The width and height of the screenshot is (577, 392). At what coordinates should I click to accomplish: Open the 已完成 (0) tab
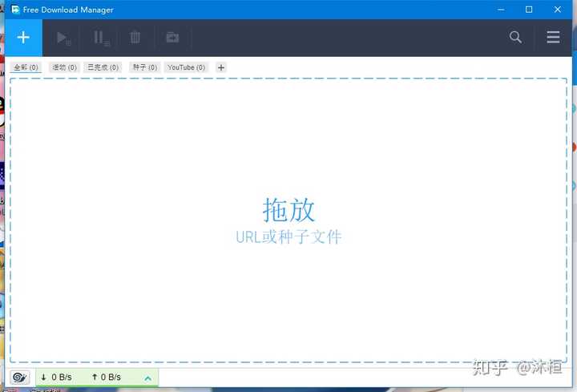[103, 68]
